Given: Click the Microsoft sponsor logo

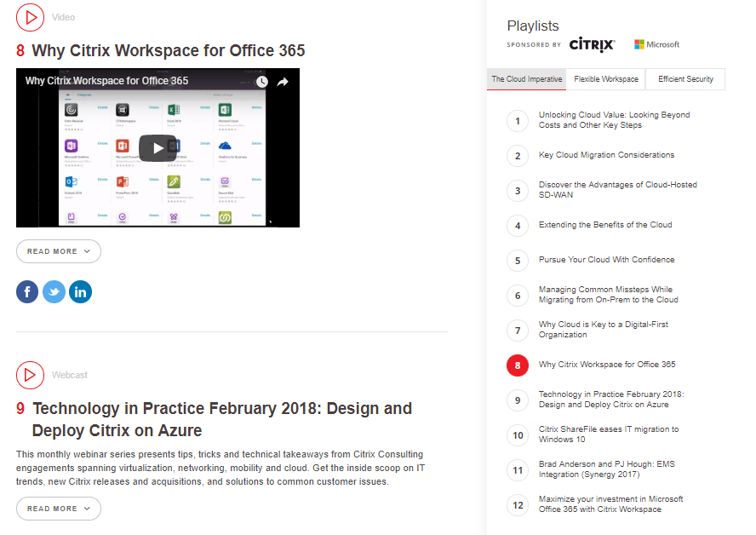Looking at the screenshot, I should tap(656, 44).
